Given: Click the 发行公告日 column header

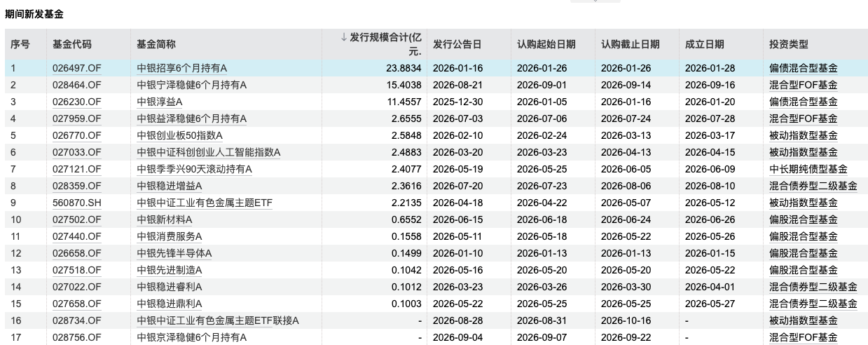Looking at the screenshot, I should 457,44.
